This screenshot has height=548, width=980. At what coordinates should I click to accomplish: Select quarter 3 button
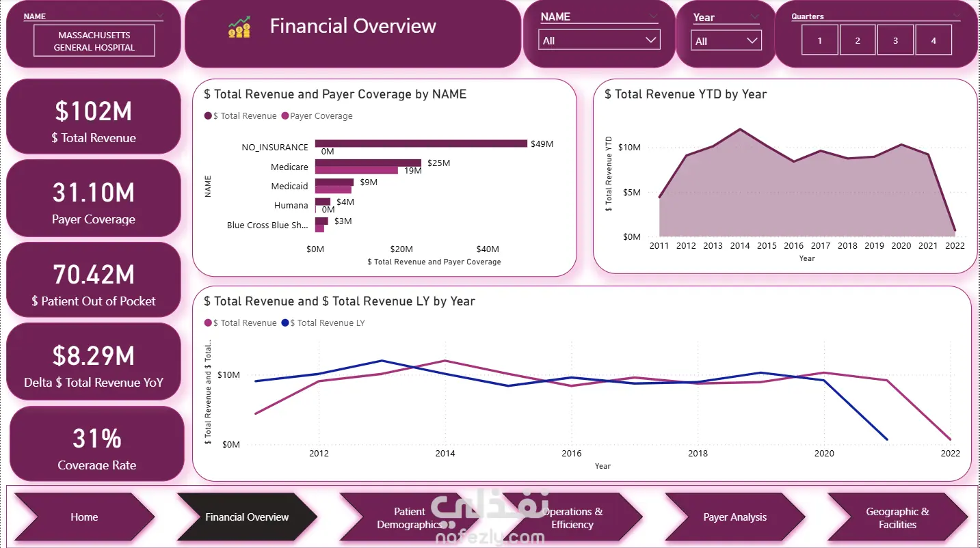895,40
